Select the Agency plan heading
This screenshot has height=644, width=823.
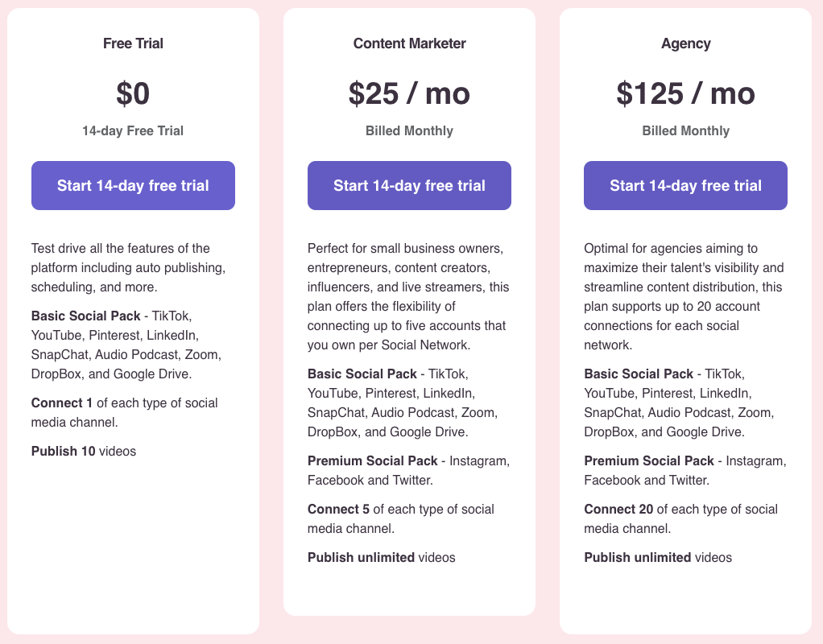[x=685, y=43]
